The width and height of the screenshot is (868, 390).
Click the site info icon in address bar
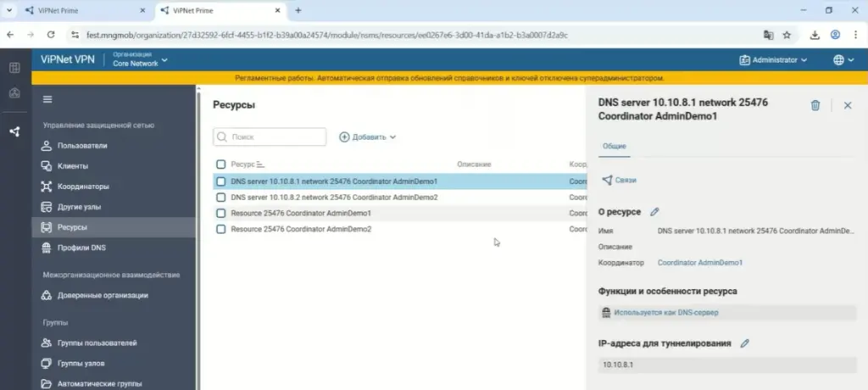point(75,35)
